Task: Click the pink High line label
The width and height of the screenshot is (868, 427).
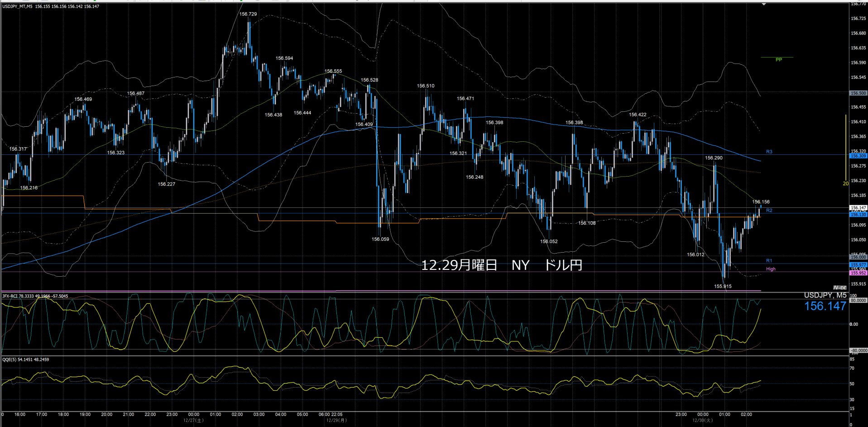Action: pos(770,269)
